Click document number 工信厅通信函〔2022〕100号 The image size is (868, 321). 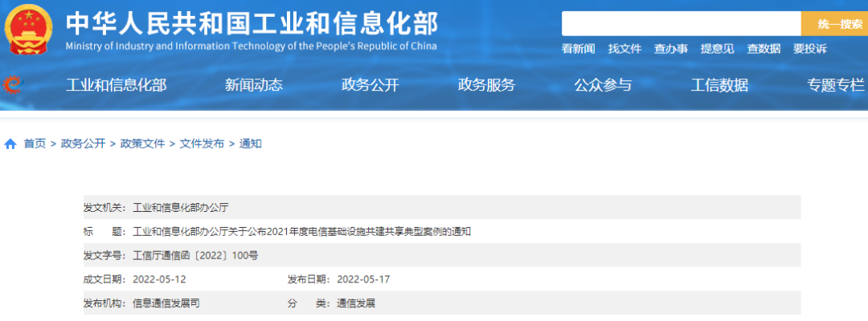pos(195,255)
